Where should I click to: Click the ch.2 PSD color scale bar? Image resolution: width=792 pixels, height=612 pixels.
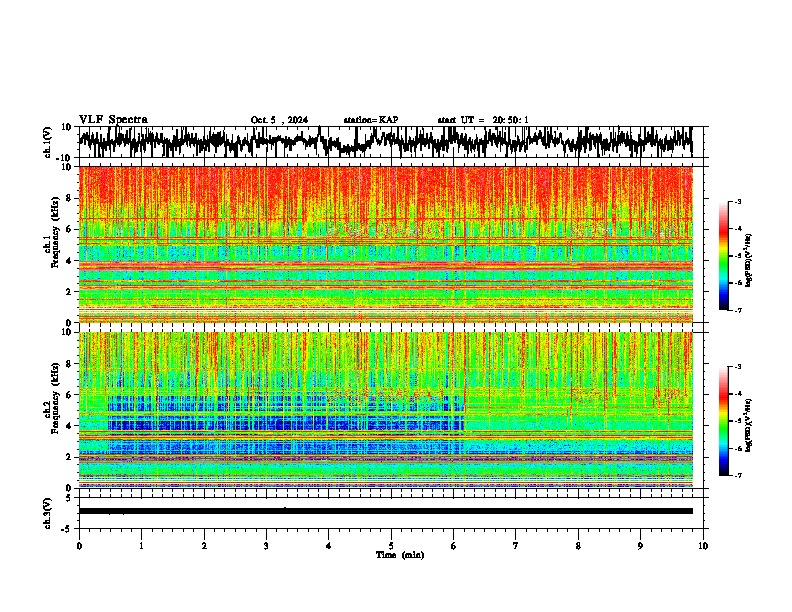[723, 421]
